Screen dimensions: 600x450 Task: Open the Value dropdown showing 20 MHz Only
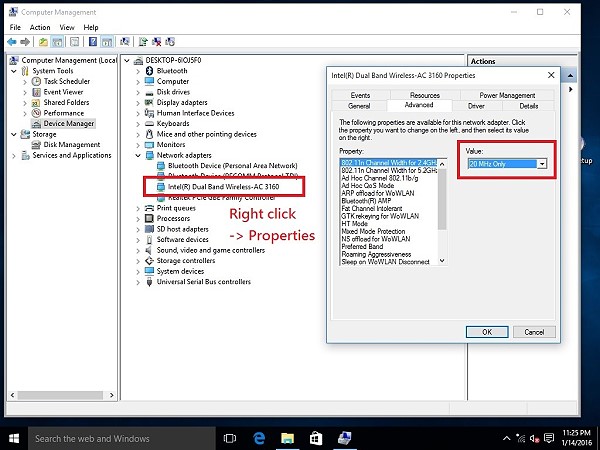(x=543, y=163)
